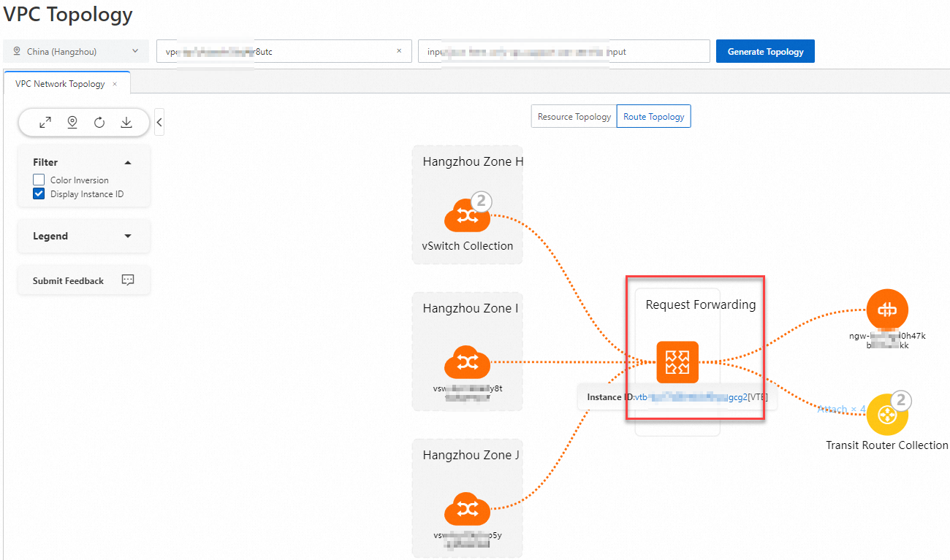Image resolution: width=950 pixels, height=560 pixels.
Task: Click the yellow Transit Router Collection icon
Action: point(887,415)
